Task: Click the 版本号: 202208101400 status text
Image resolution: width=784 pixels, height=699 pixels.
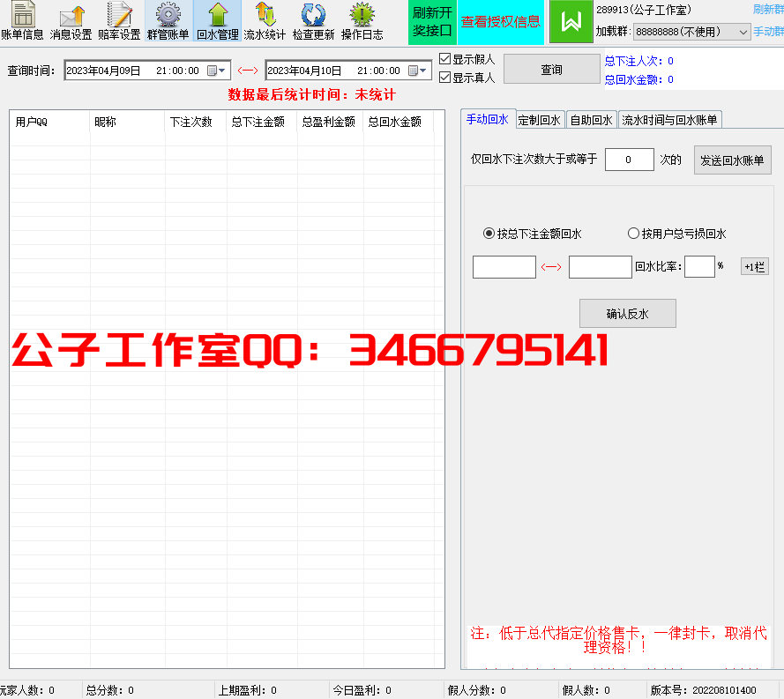Action: pyautogui.click(x=703, y=690)
